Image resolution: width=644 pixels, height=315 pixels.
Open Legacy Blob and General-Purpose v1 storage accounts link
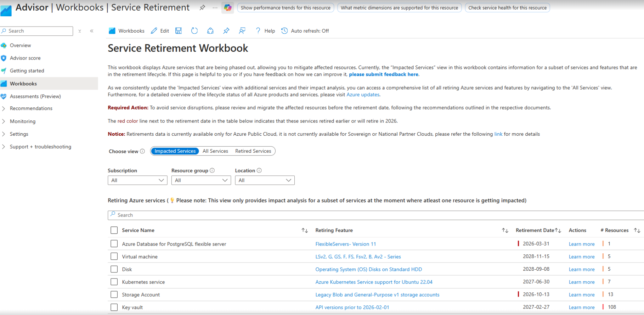pos(377,295)
